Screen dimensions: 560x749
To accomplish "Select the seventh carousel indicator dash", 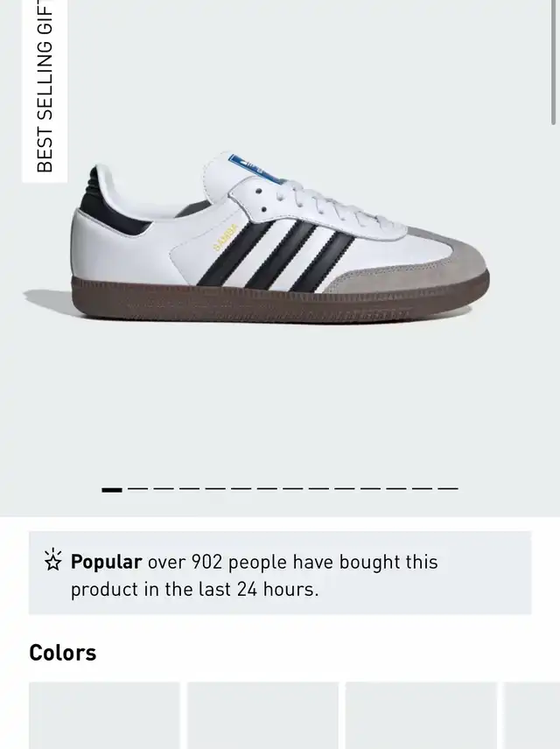I will tap(267, 489).
